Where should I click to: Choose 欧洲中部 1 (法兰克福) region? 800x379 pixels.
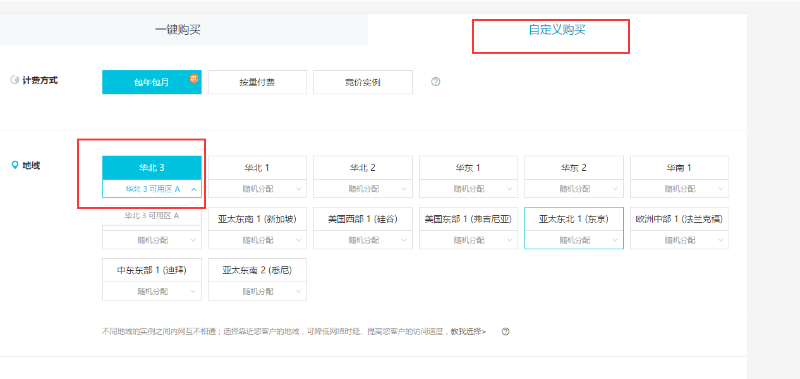click(680, 219)
